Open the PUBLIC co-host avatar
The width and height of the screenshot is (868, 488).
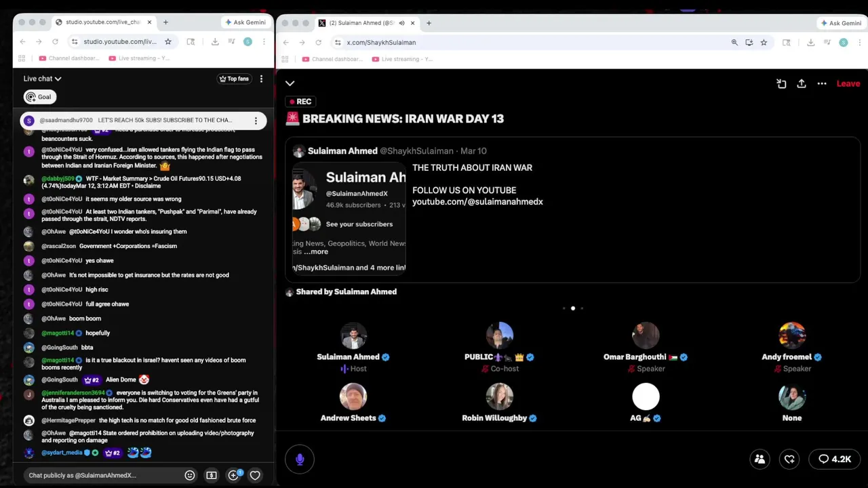(x=500, y=335)
